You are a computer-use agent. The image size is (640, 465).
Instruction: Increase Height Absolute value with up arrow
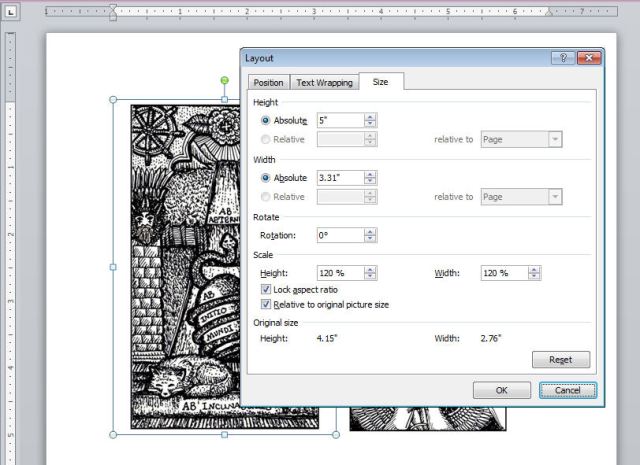coord(370,116)
